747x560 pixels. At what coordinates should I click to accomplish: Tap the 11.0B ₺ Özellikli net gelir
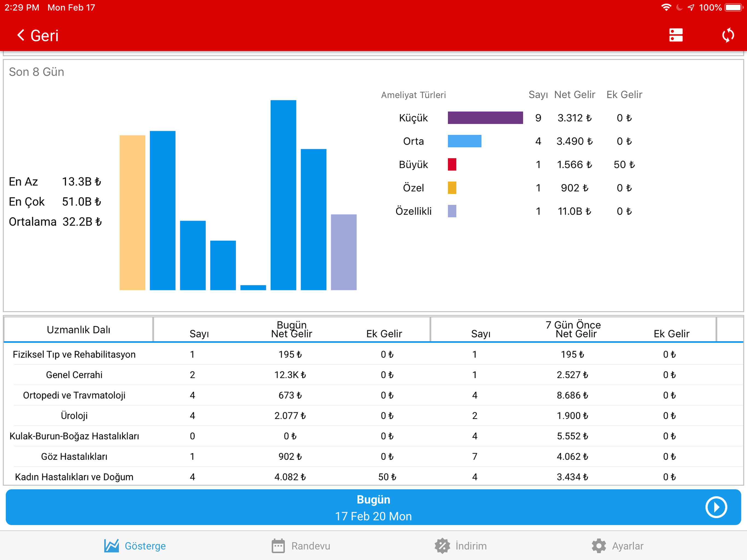[x=574, y=211]
